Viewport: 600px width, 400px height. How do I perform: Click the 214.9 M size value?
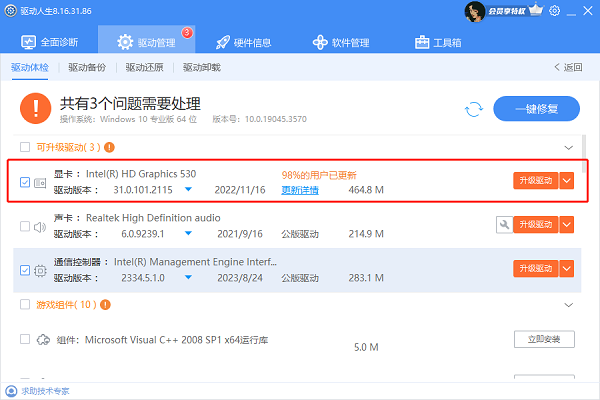(x=366, y=234)
